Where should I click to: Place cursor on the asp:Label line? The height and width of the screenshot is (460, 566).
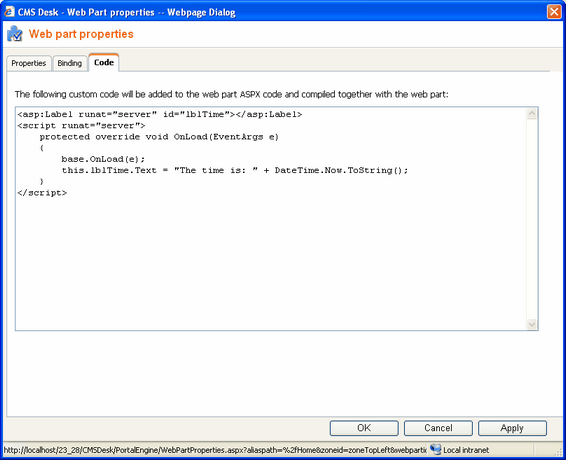(160, 114)
